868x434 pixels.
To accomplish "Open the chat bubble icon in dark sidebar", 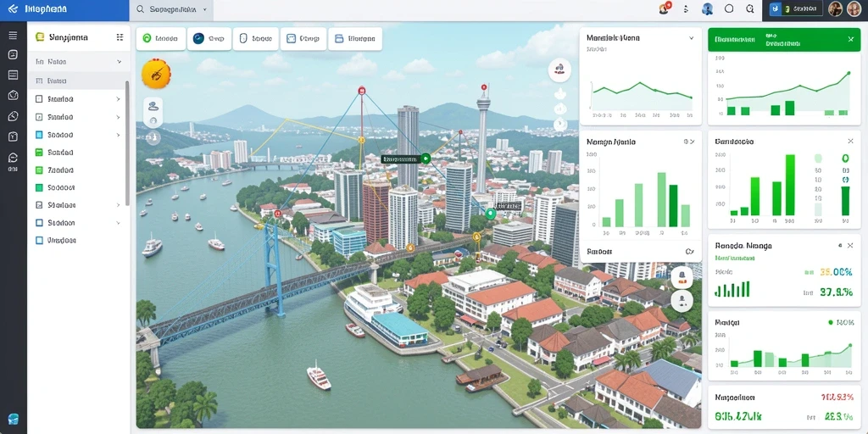I will 13,158.
